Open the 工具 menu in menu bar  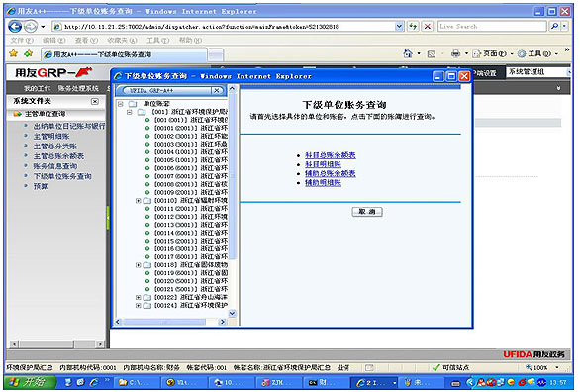click(158, 40)
